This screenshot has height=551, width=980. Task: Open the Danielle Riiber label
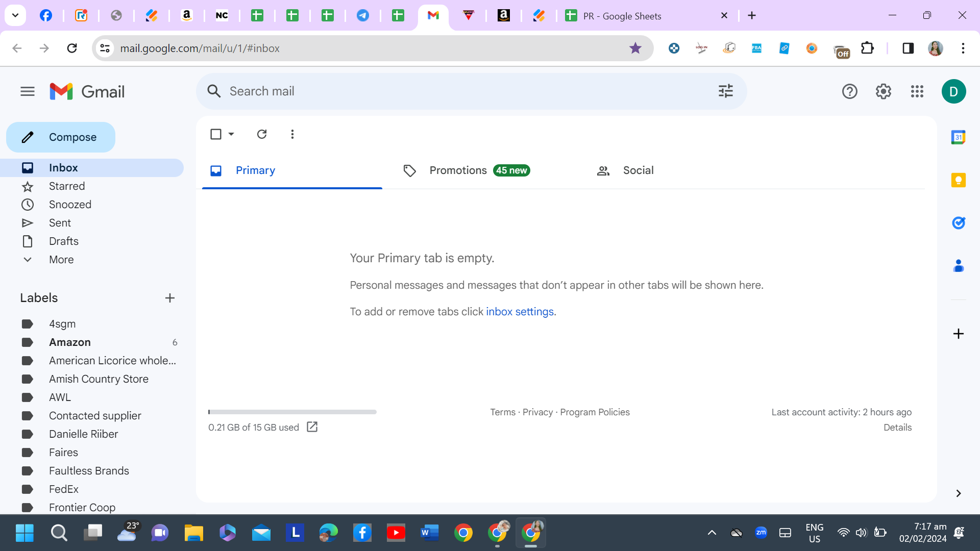(92, 434)
